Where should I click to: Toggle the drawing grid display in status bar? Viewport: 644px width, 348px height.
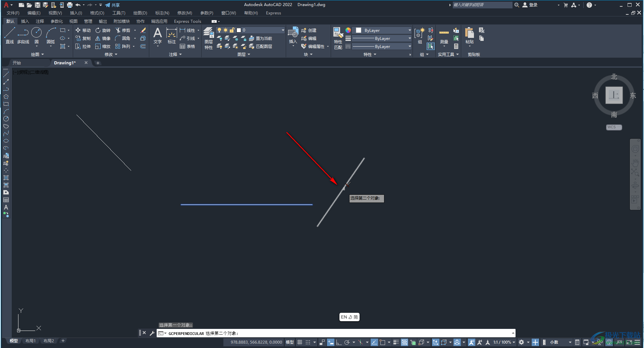[300, 342]
